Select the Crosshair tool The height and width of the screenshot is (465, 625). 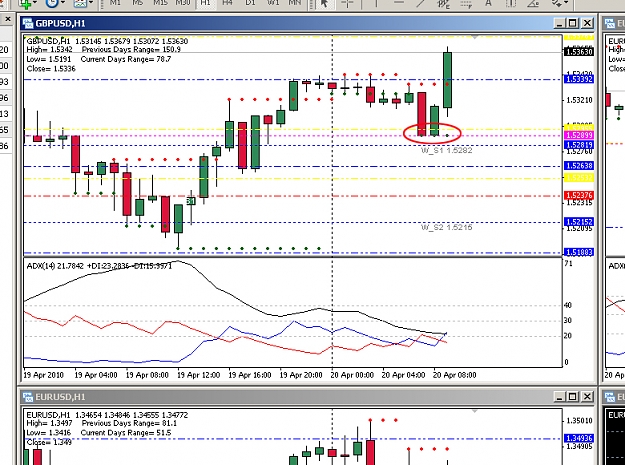pos(347,3)
